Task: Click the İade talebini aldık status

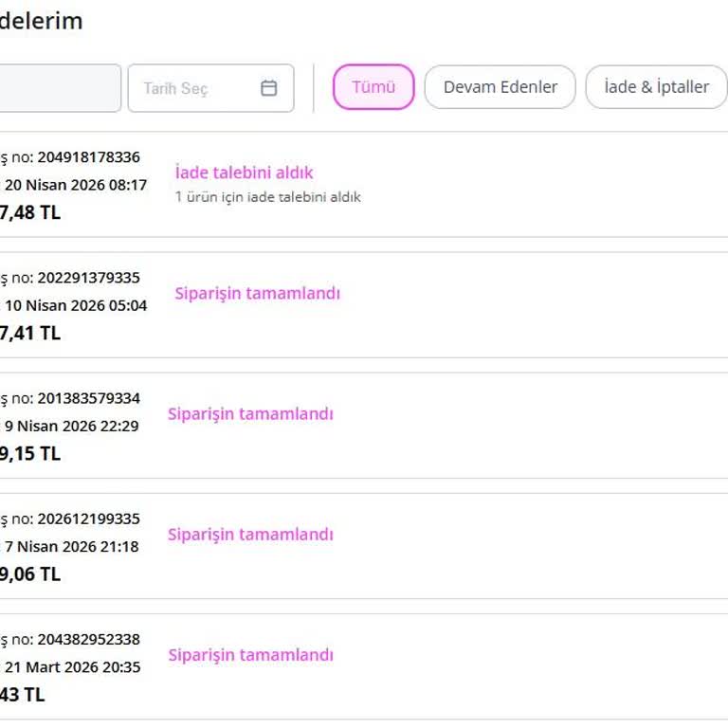Action: 244,173
